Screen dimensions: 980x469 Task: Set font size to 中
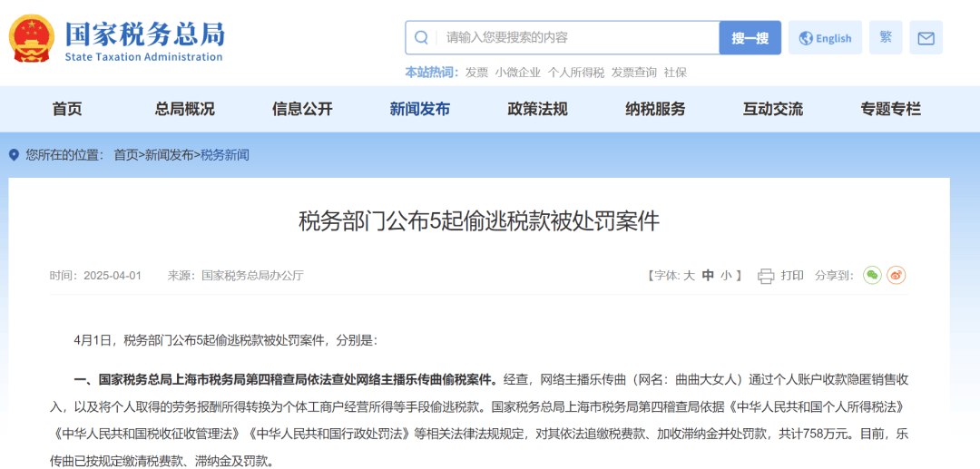[x=708, y=276]
